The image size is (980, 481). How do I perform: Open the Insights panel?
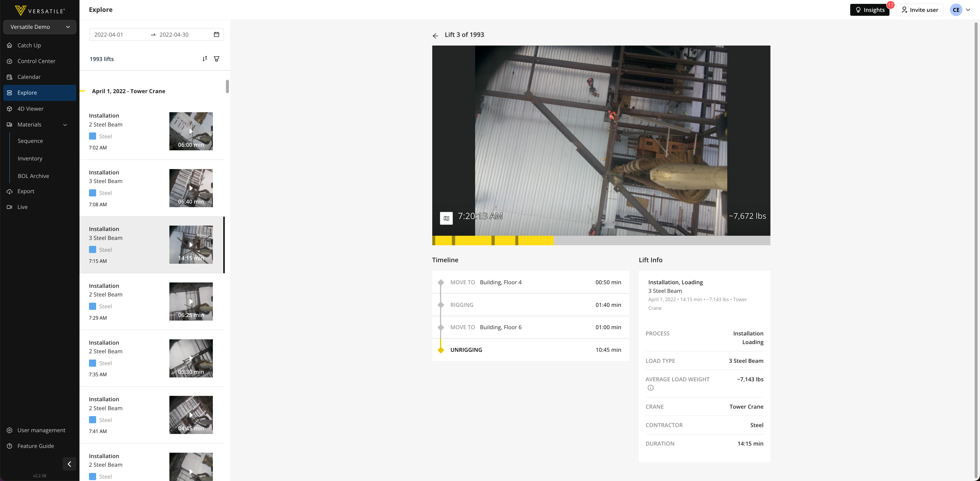(870, 10)
